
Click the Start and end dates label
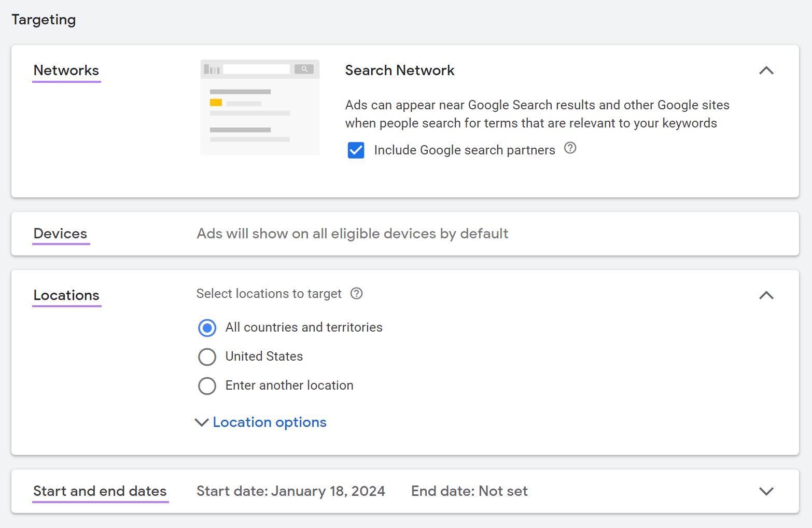tap(100, 491)
